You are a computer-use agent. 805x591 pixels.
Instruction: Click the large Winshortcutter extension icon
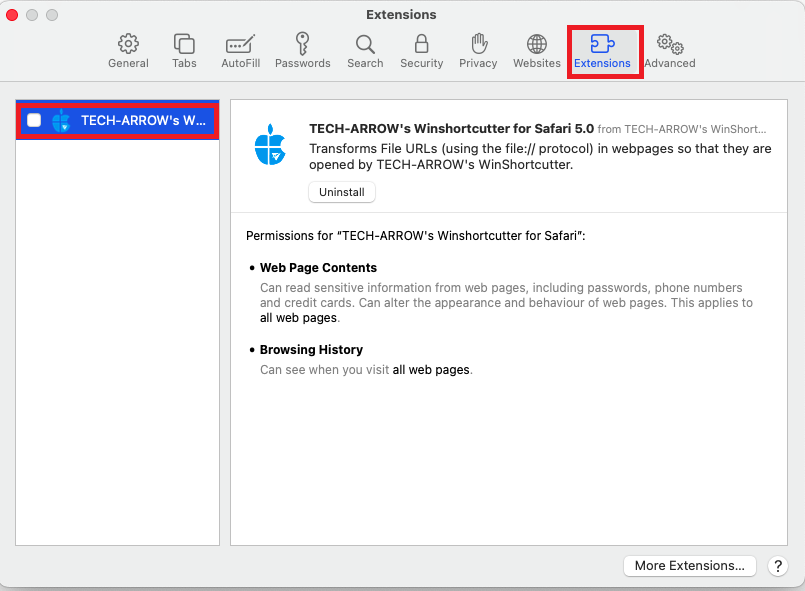pyautogui.click(x=270, y=145)
